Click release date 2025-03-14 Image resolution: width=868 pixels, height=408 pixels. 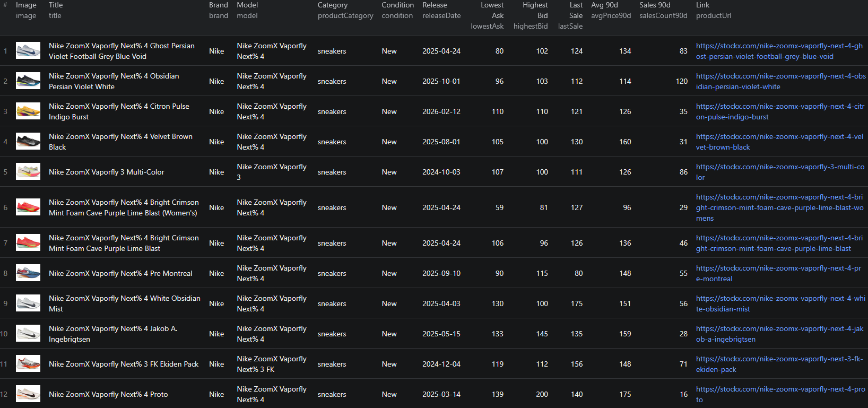[441, 394]
